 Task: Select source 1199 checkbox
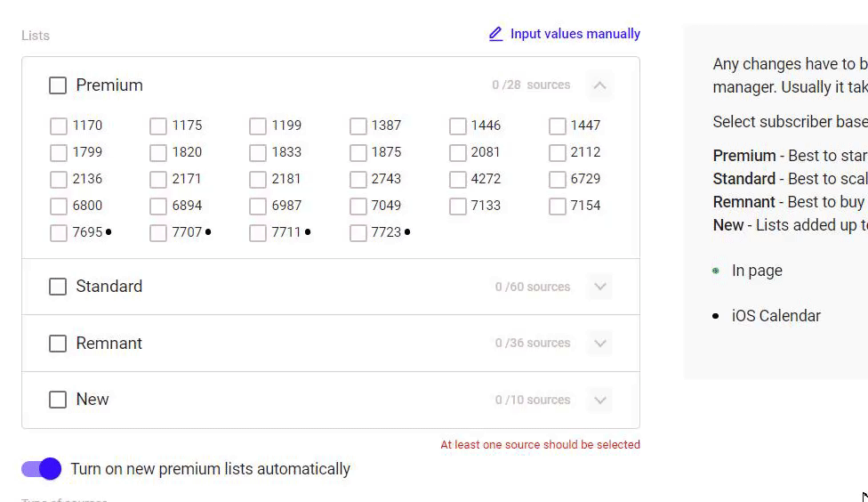coord(257,125)
